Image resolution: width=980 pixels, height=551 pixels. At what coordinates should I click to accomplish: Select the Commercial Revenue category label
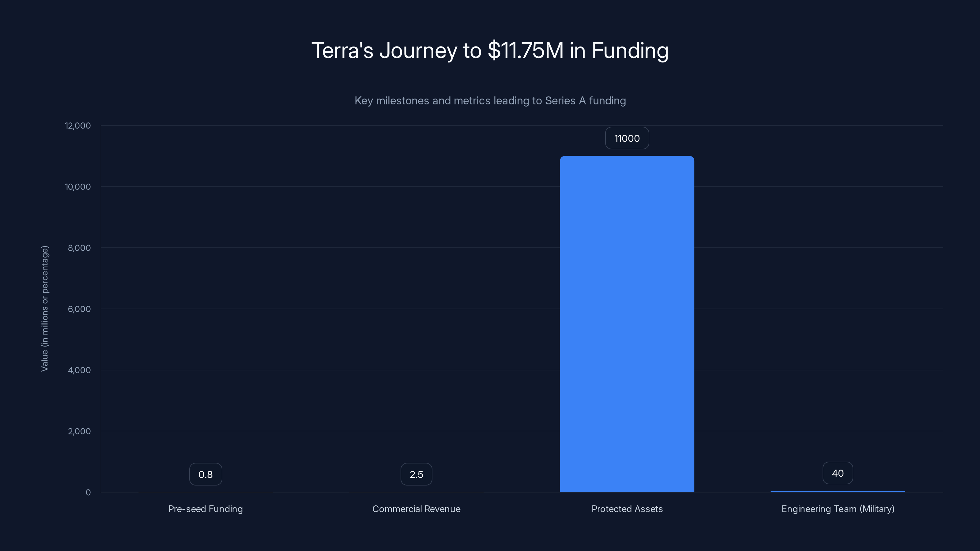(x=416, y=509)
